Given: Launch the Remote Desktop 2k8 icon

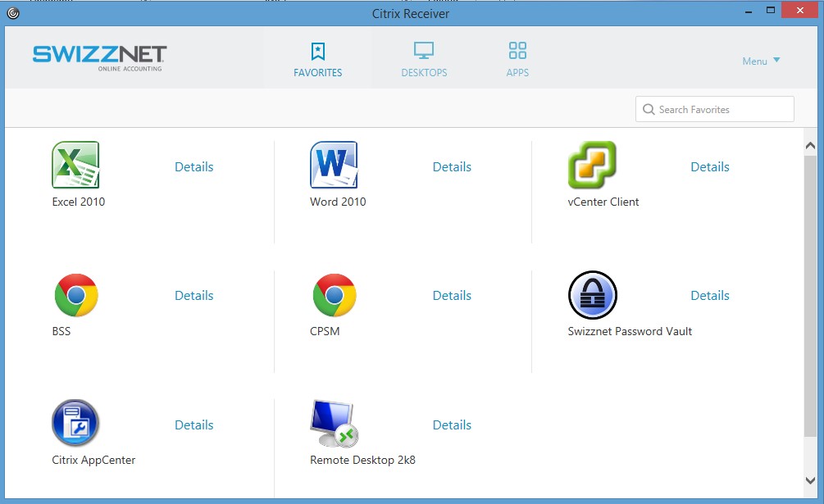Looking at the screenshot, I should click(335, 423).
